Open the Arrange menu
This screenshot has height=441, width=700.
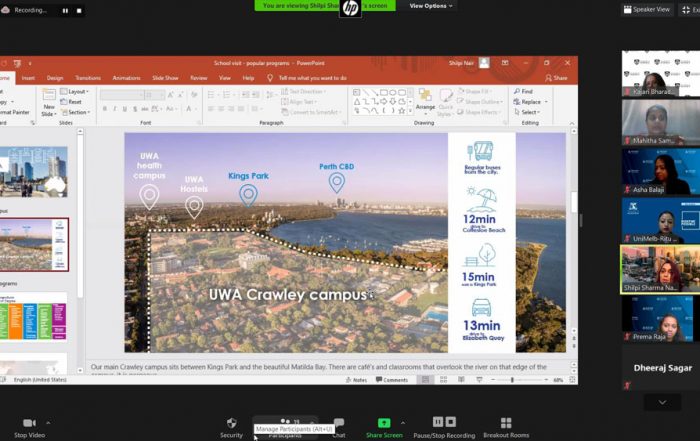coord(425,100)
